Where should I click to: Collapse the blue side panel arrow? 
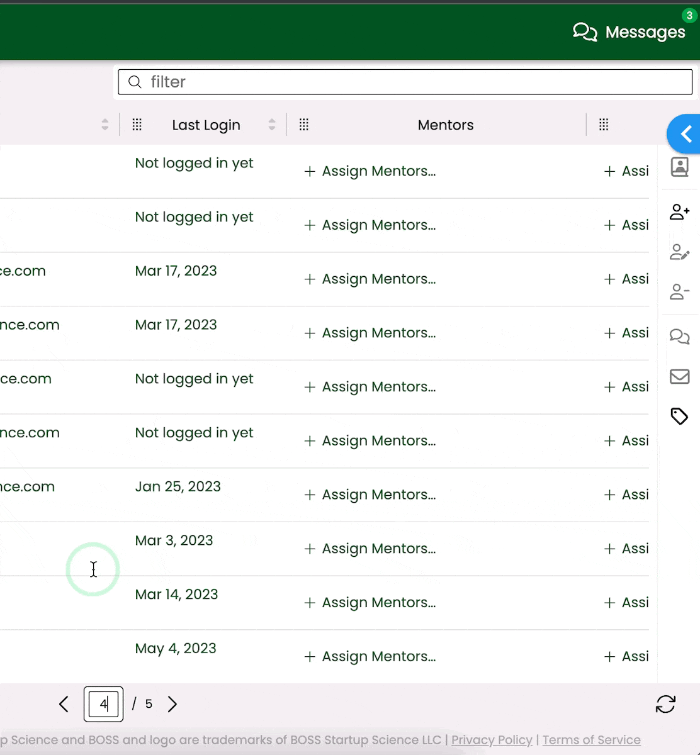[685, 134]
